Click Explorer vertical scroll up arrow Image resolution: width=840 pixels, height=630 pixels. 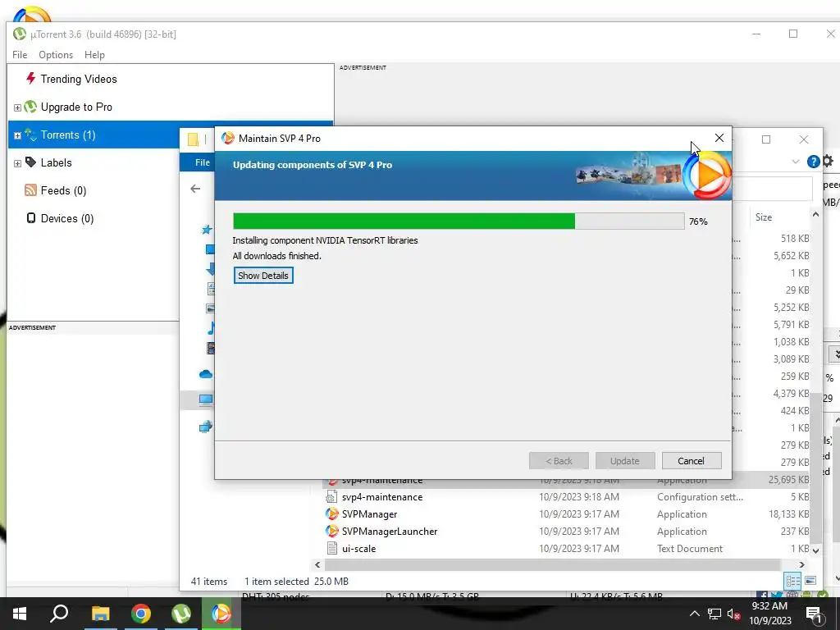[815, 214]
